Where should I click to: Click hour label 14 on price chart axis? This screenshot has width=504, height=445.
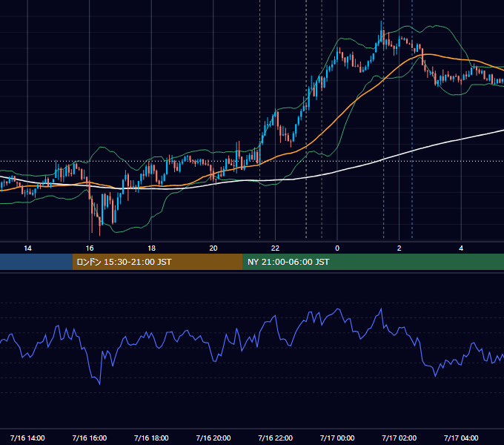tap(27, 248)
